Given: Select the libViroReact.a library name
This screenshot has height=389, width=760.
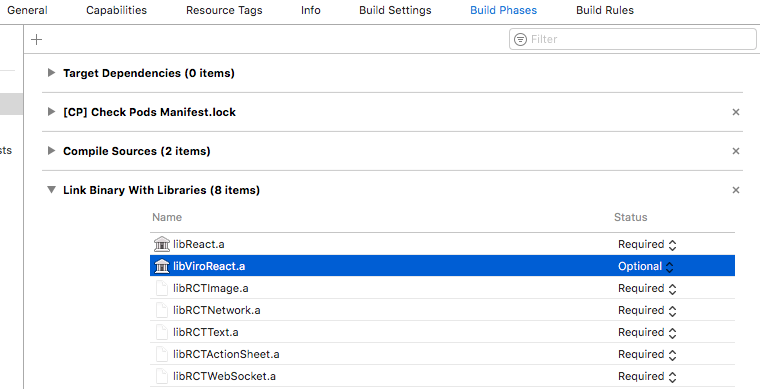Looking at the screenshot, I should tap(209, 266).
